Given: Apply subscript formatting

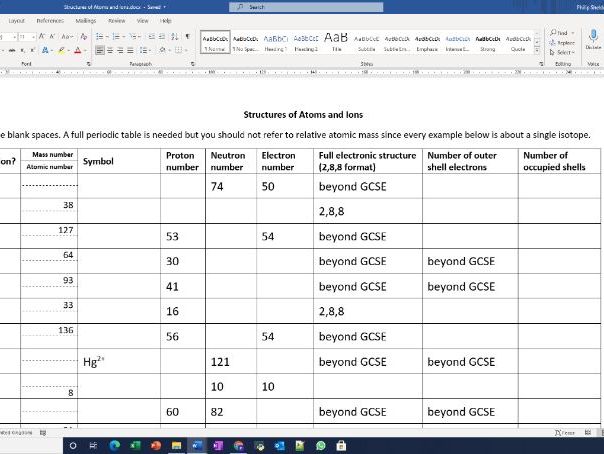Looking at the screenshot, I should click(x=23, y=50).
